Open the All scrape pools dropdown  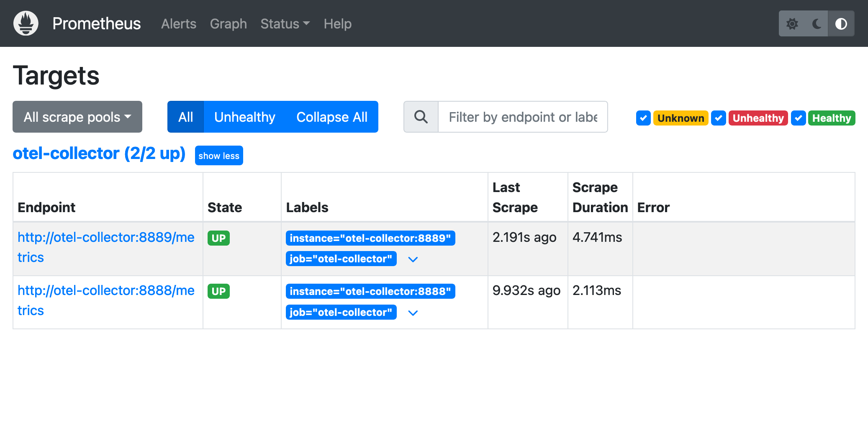[77, 117]
